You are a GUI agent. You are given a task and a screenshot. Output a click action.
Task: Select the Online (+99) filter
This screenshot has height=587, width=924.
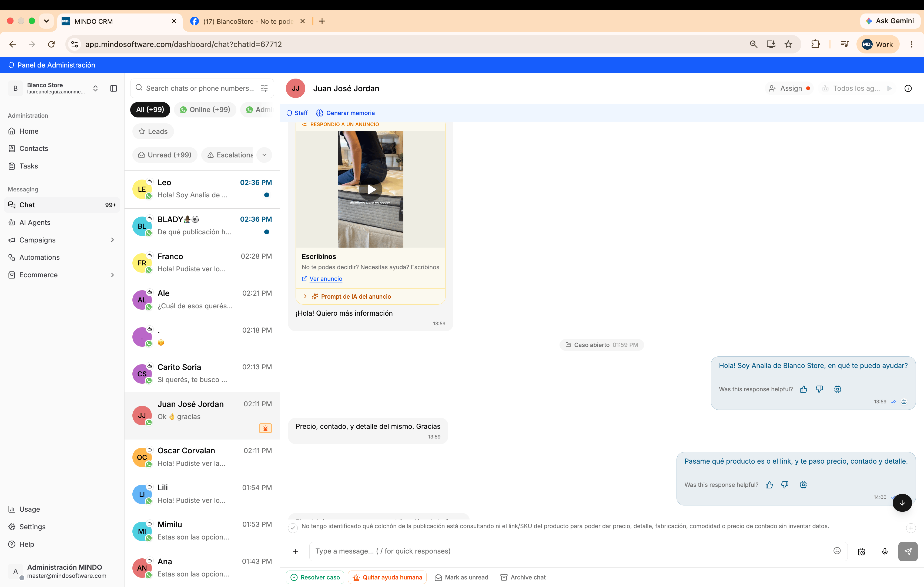tap(205, 110)
